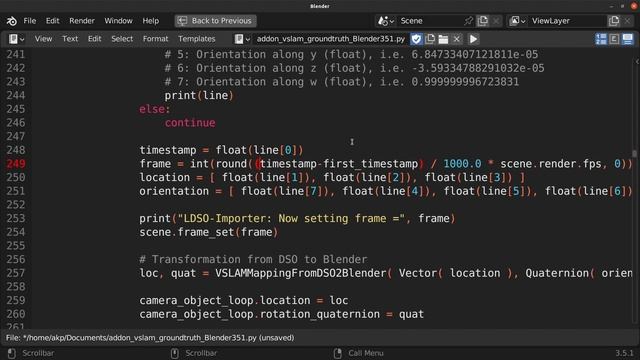Click 'timestamp' on line 248
This screenshot has width=640, height=360.
coord(168,150)
